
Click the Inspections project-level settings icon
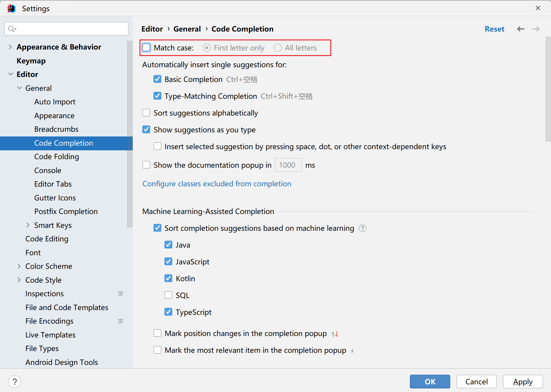(x=121, y=294)
